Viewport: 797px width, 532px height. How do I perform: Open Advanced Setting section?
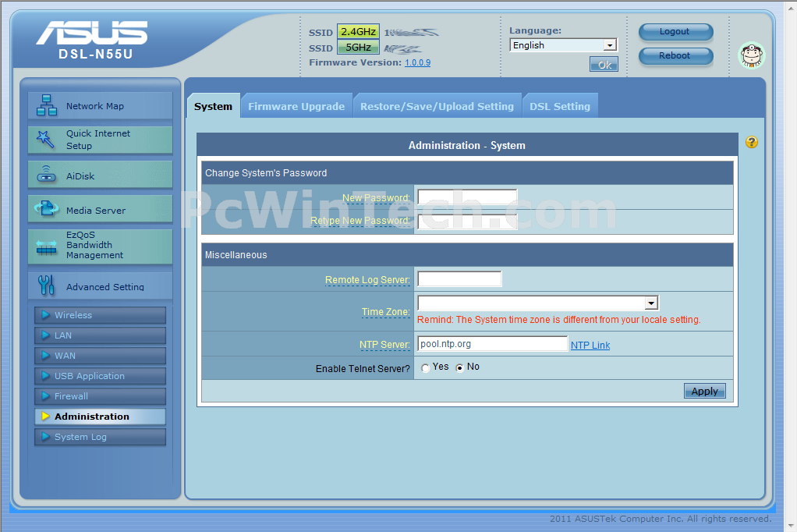point(100,286)
